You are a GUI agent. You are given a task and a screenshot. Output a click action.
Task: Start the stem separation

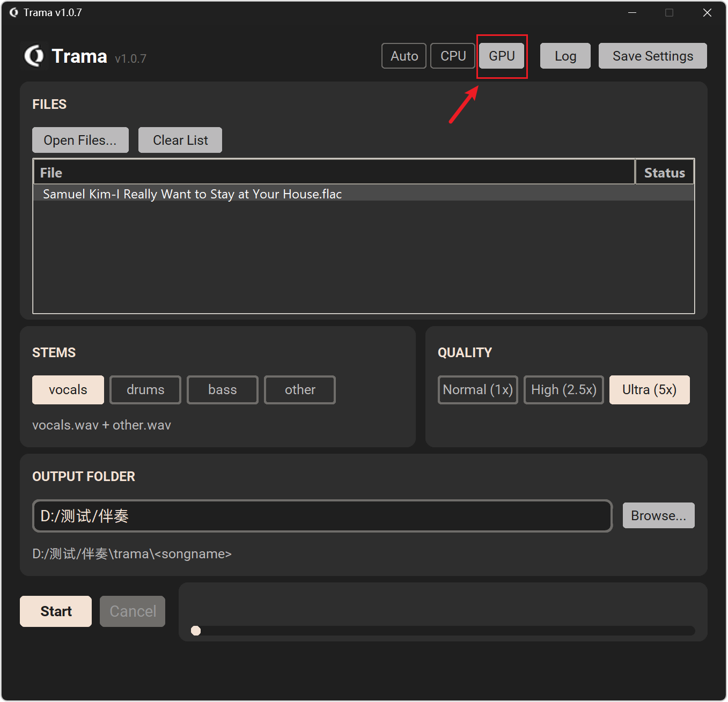point(56,611)
